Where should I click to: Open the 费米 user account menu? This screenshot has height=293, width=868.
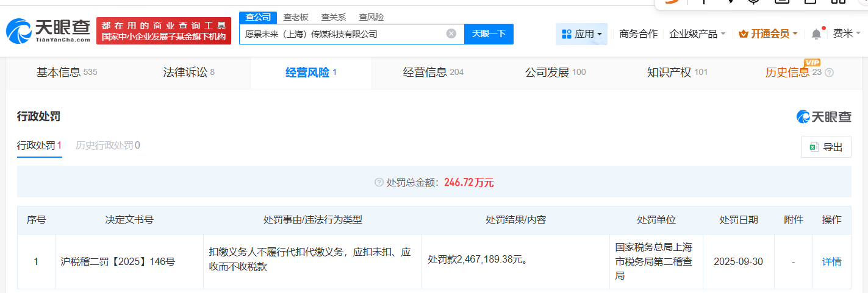click(x=847, y=34)
